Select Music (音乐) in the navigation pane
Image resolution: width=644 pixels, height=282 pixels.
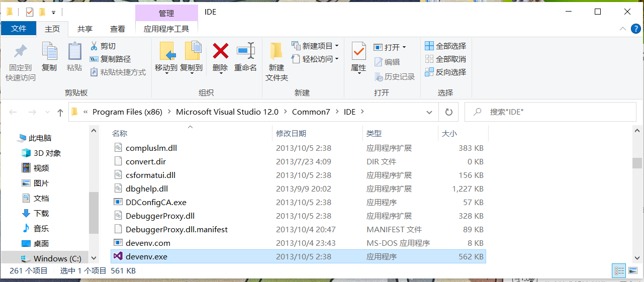[35, 228]
